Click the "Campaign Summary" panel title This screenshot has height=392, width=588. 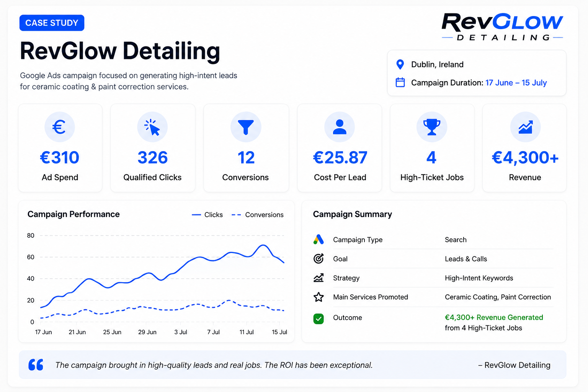coord(353,214)
